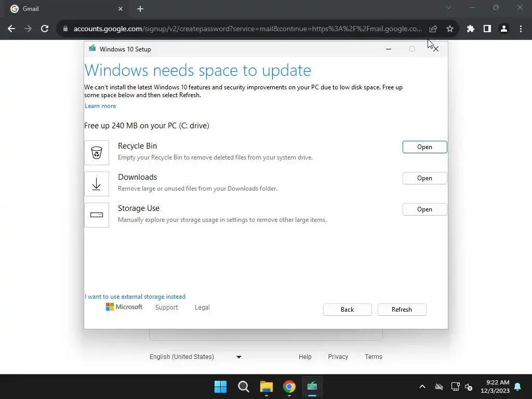Screen dimensions: 532x399
Task: Close the Gmail tab
Action: click(121, 9)
